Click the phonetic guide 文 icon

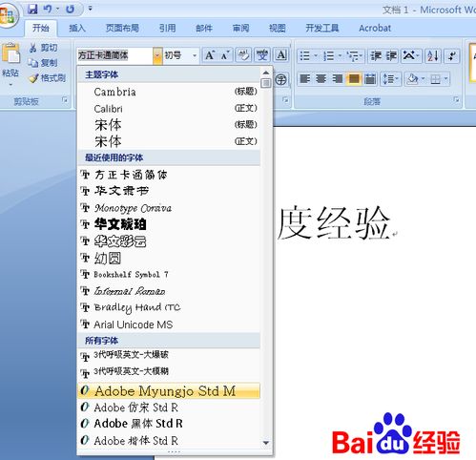tap(262, 55)
